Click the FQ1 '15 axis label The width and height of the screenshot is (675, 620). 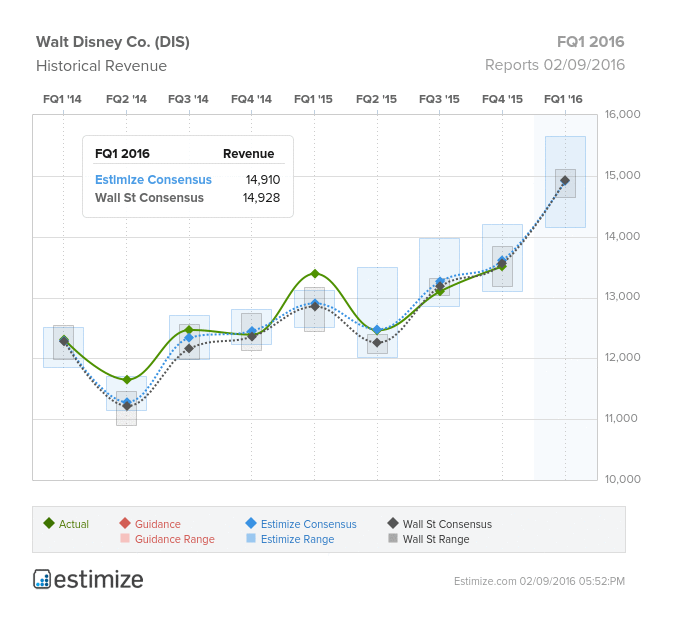click(x=313, y=99)
